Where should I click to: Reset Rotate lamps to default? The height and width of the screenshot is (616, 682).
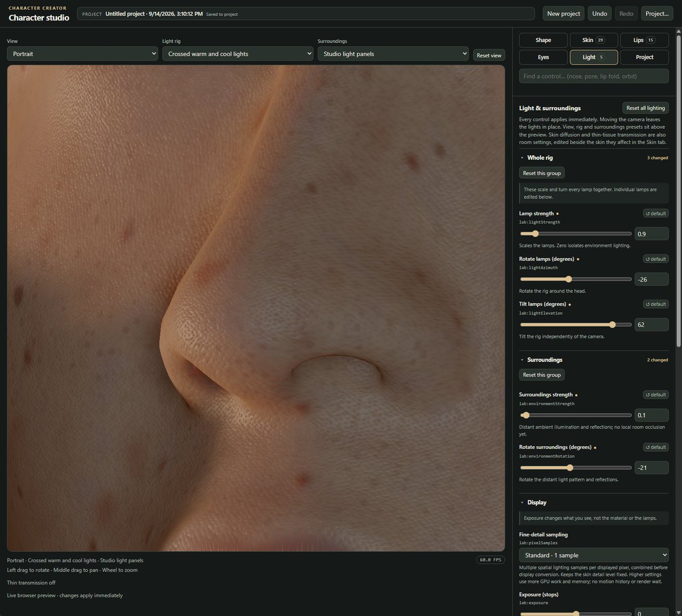[x=655, y=259]
